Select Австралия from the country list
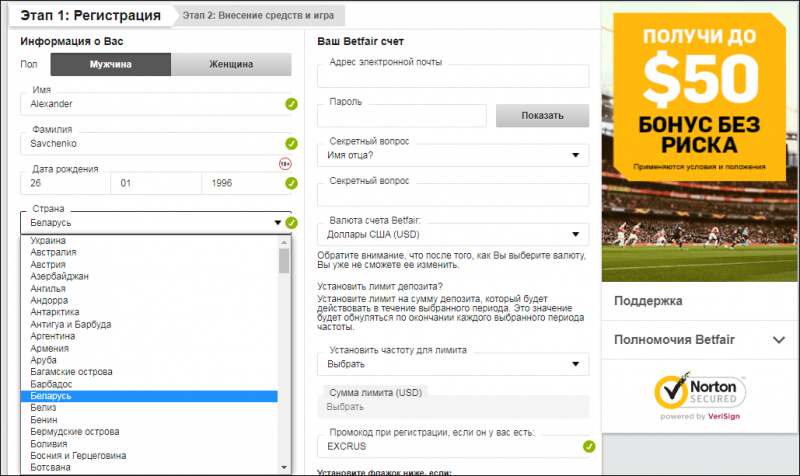Screen dimensions: 800x476 (149, 253)
